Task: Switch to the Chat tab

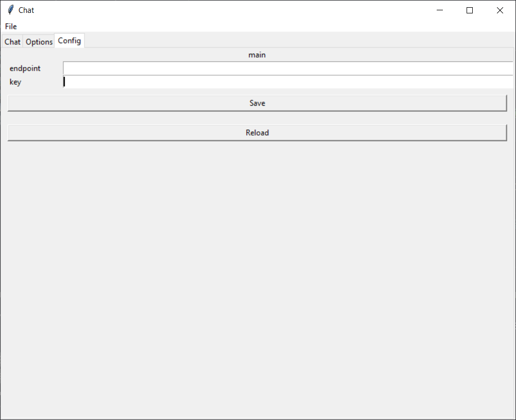Action: tap(12, 42)
